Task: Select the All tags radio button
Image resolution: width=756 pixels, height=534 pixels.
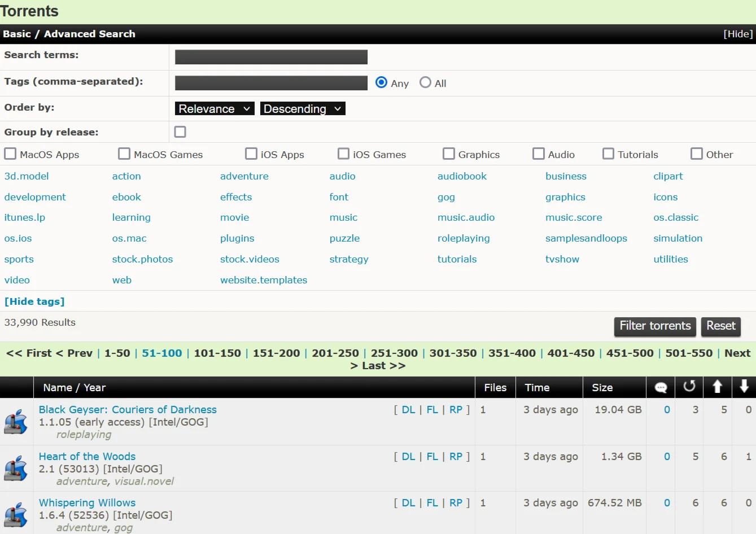Action: click(x=425, y=83)
